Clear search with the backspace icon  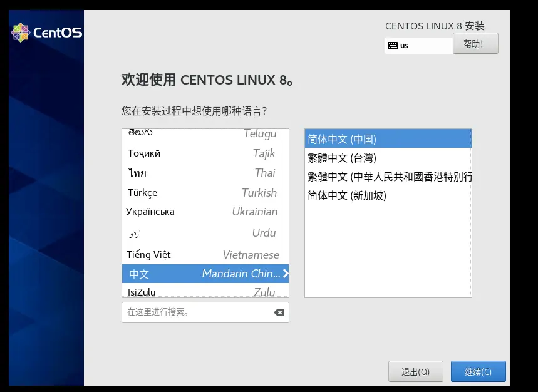[x=279, y=312]
